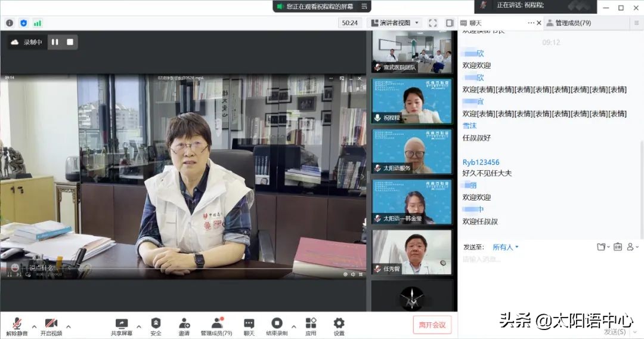
Task: Open meeting Settings (设置) gear
Action: click(x=339, y=326)
